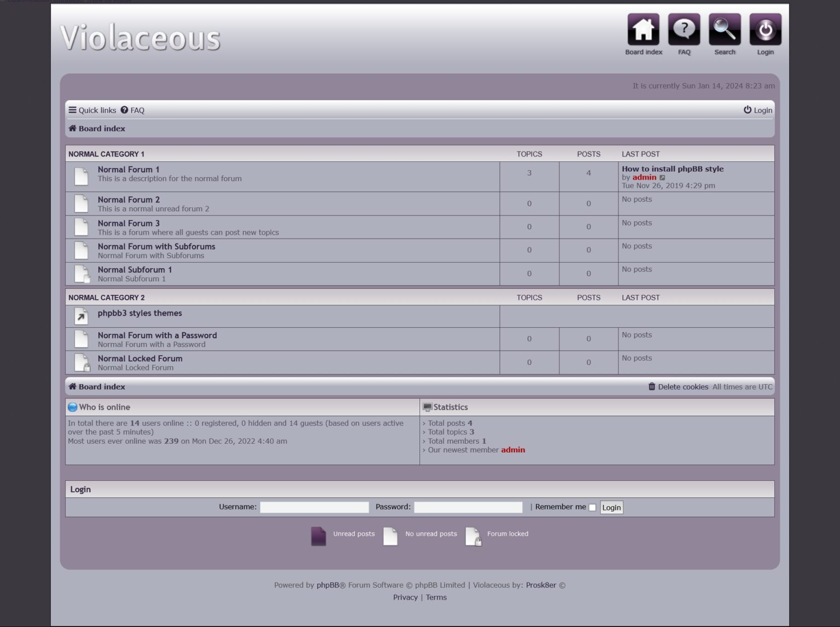The height and width of the screenshot is (627, 840).
Task: Click the external post icon beside admin
Action: (661, 177)
